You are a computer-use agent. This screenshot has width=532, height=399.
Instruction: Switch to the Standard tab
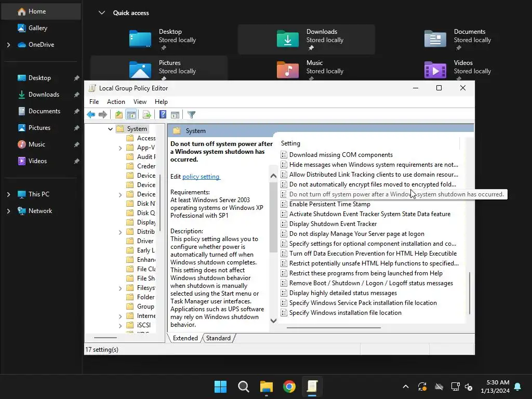click(218, 338)
